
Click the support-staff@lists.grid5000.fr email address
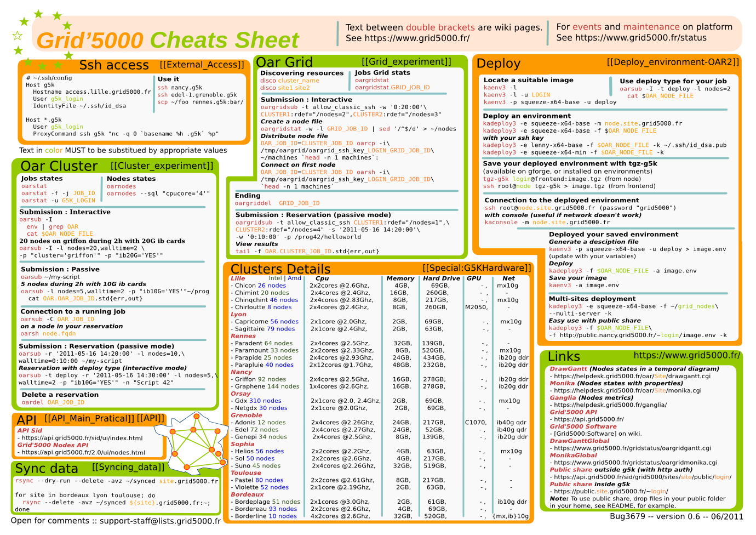(x=160, y=521)
